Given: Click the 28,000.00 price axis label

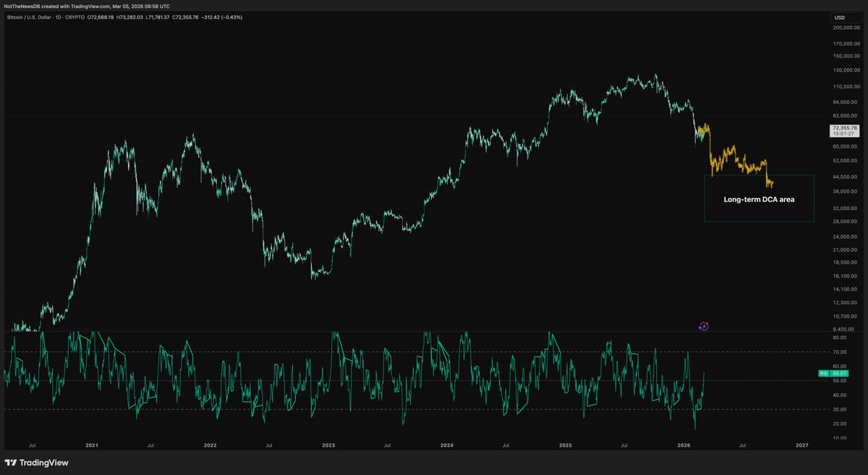Looking at the screenshot, I should [x=845, y=222].
